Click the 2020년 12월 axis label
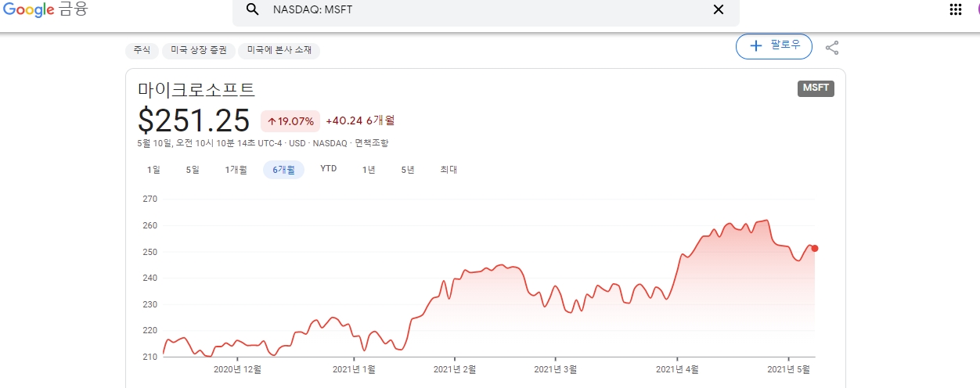 [237, 368]
